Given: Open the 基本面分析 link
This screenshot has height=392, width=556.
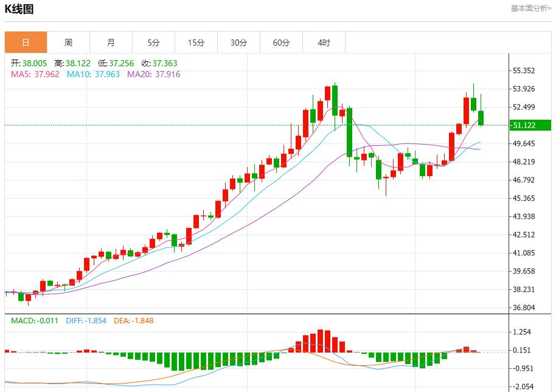Looking at the screenshot, I should [x=530, y=9].
